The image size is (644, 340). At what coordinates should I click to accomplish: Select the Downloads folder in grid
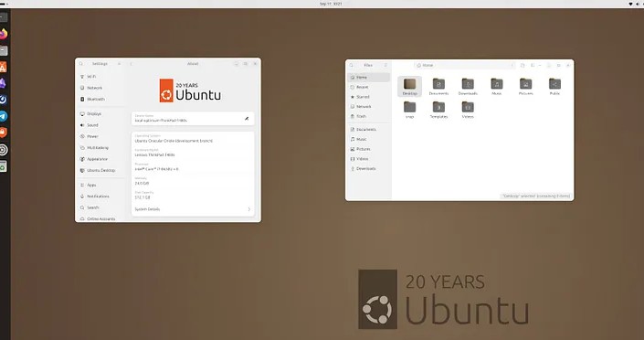468,87
